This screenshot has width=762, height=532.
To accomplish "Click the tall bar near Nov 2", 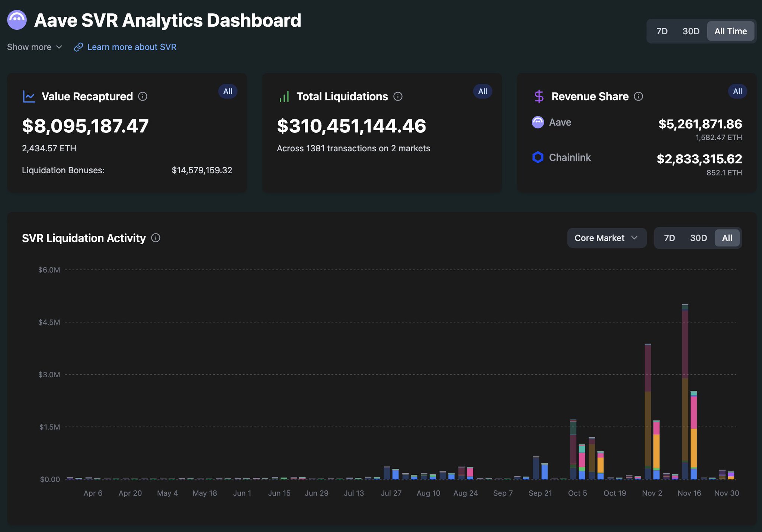I will pos(648,409).
